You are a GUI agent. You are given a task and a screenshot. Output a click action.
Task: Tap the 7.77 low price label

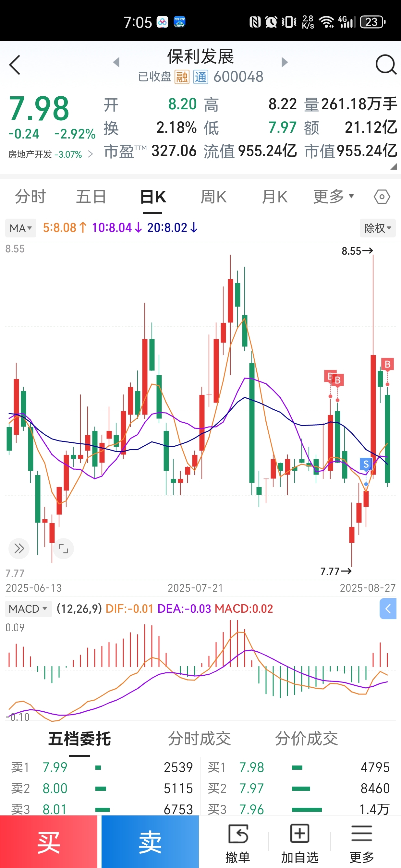point(336,571)
